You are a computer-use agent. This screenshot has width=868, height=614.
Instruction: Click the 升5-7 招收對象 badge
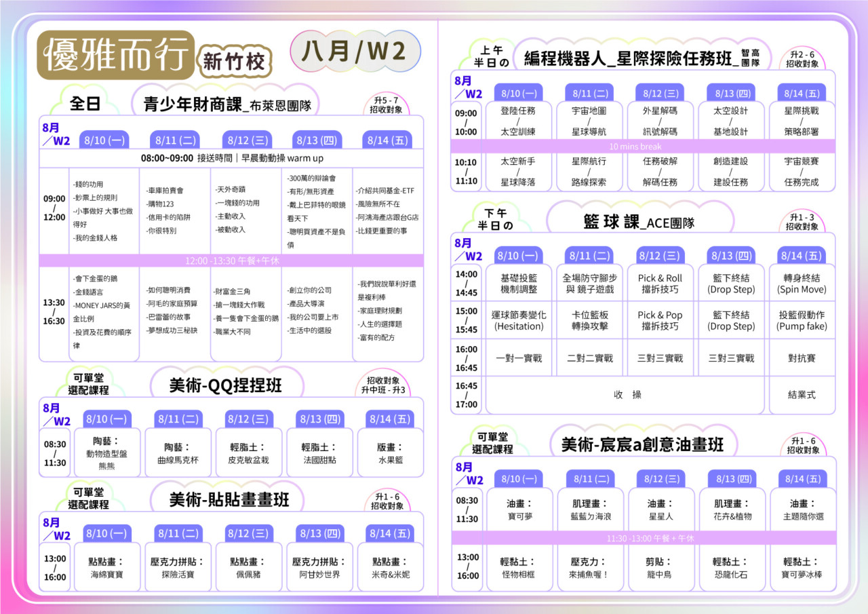(384, 104)
